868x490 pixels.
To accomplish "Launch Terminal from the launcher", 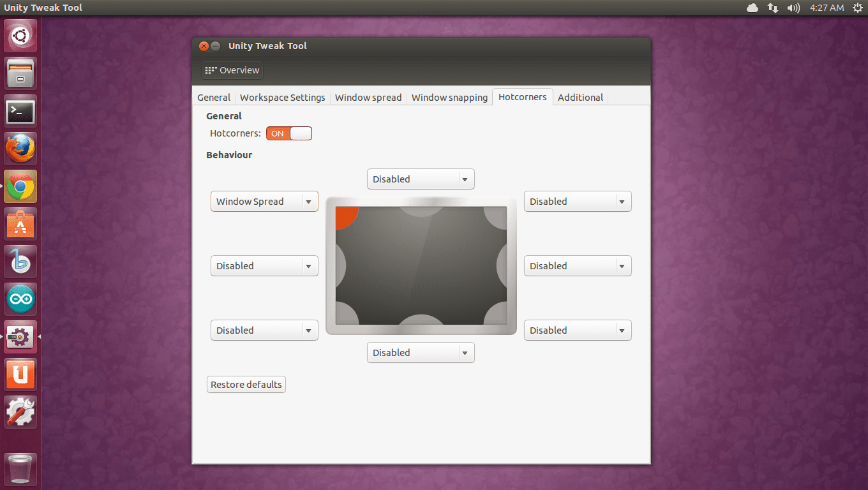I will (x=20, y=112).
